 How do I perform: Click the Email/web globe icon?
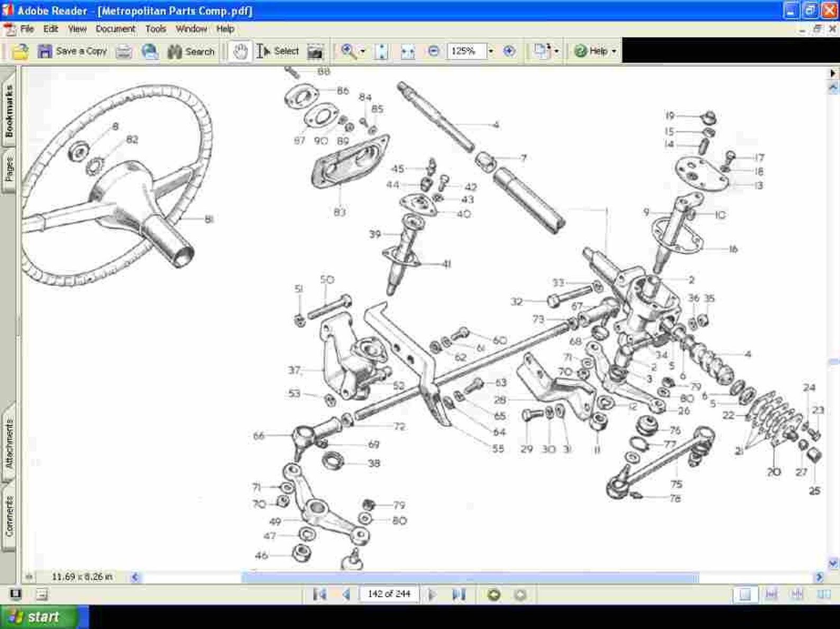(x=150, y=51)
